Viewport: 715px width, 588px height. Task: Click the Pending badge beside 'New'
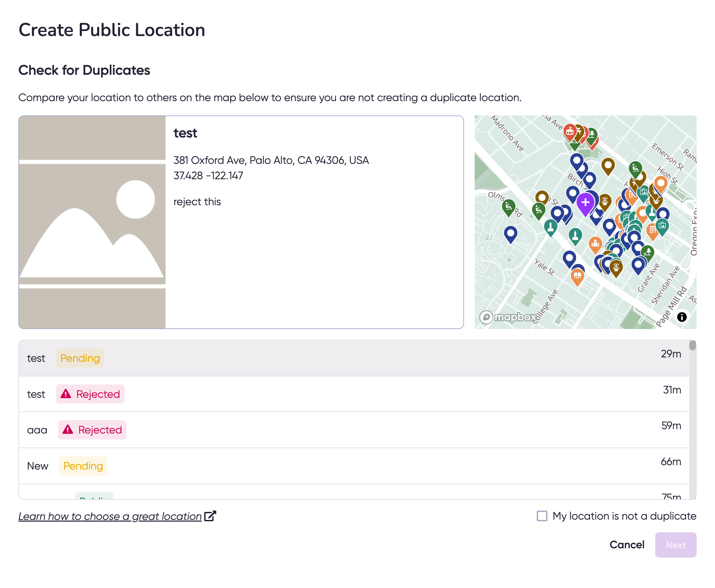tap(83, 466)
